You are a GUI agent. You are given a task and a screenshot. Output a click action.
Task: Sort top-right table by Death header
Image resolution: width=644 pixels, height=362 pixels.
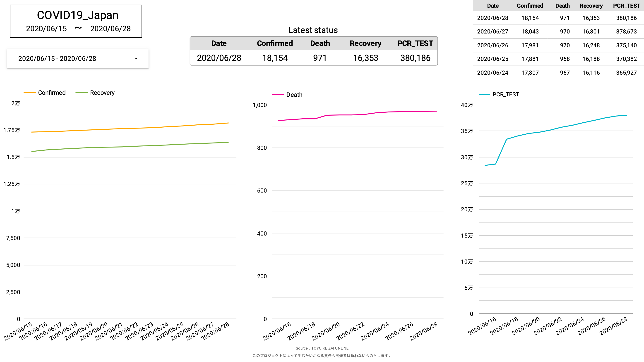[x=562, y=6]
